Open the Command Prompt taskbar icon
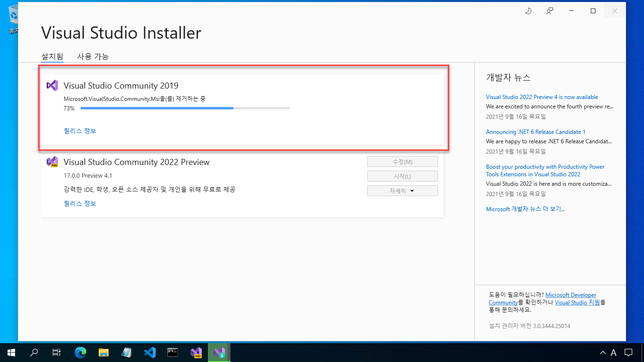This screenshot has width=644, height=362. coord(173,352)
